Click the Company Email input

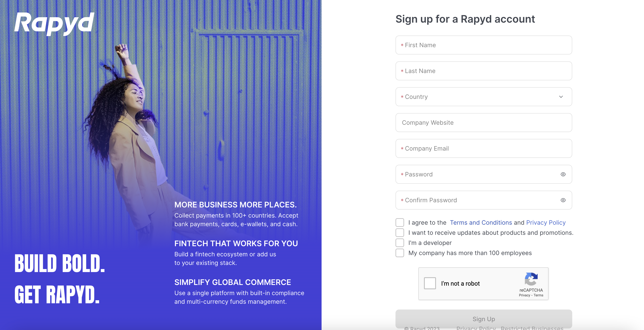[483, 148]
